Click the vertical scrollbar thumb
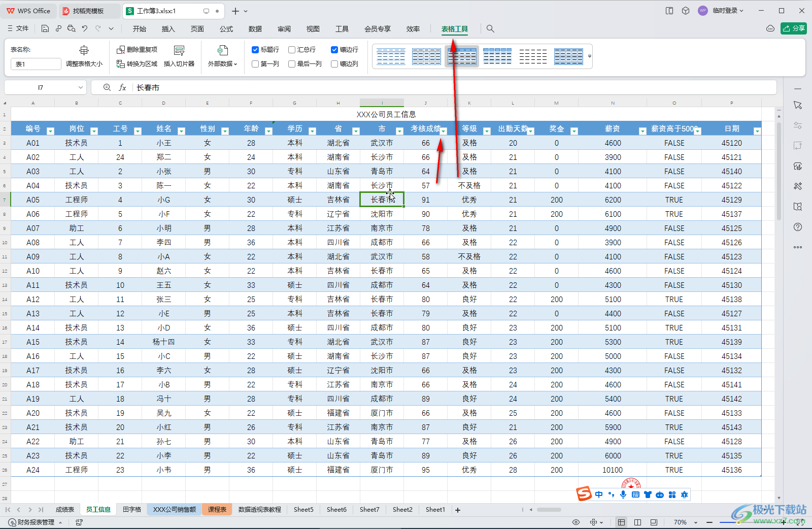The image size is (812, 529). 779,171
